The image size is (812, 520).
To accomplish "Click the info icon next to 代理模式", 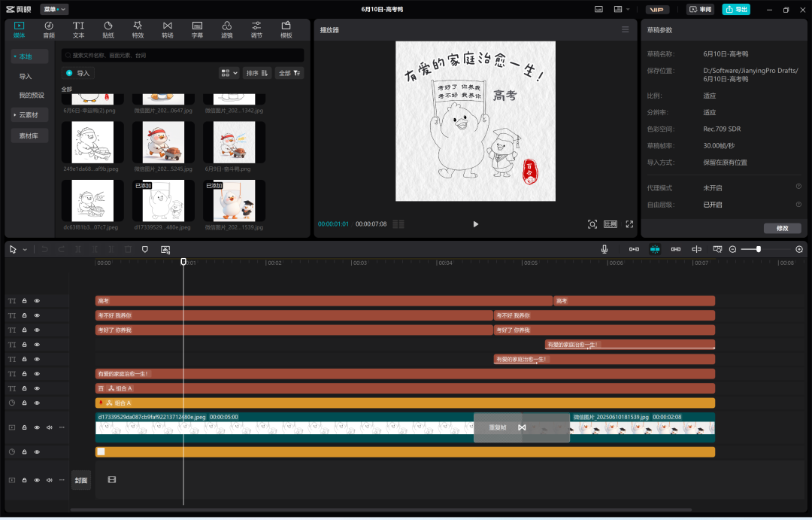I will pos(798,187).
